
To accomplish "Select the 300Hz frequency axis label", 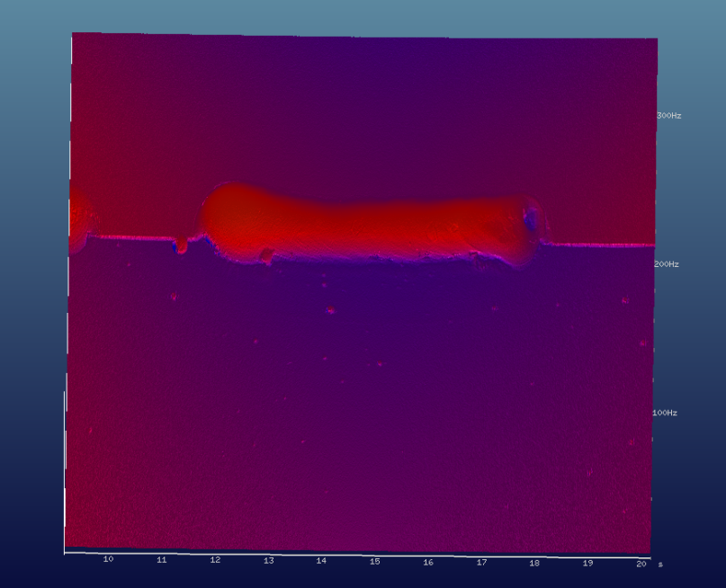I will 668,116.
